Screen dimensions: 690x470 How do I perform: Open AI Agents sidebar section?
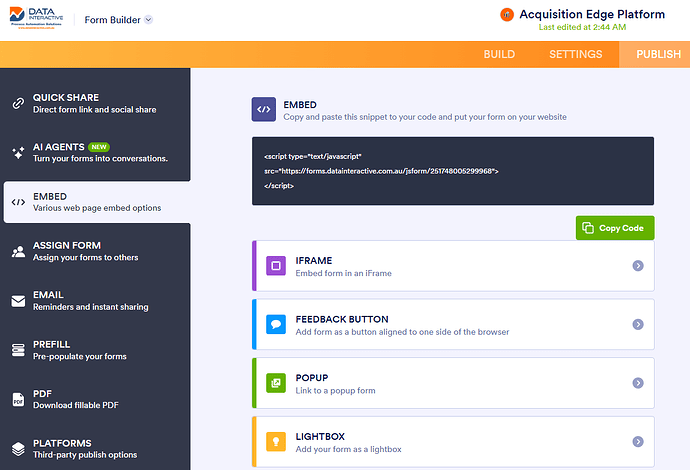[97, 153]
